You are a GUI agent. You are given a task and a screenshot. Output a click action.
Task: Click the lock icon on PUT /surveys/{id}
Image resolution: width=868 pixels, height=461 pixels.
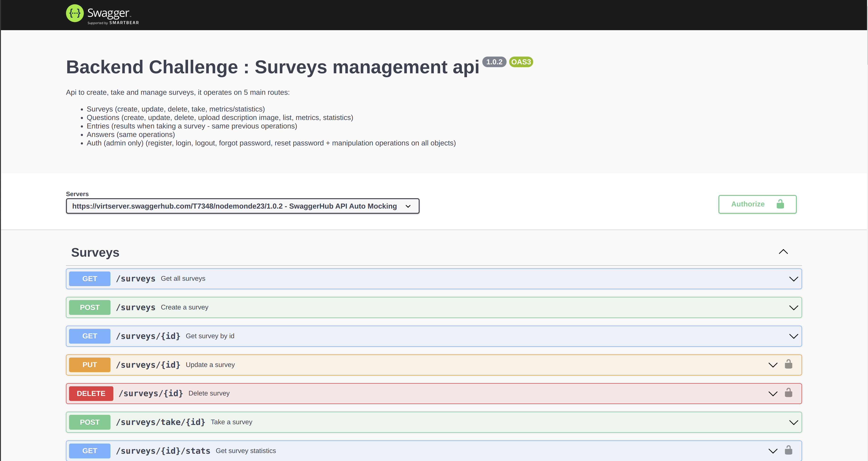(788, 364)
